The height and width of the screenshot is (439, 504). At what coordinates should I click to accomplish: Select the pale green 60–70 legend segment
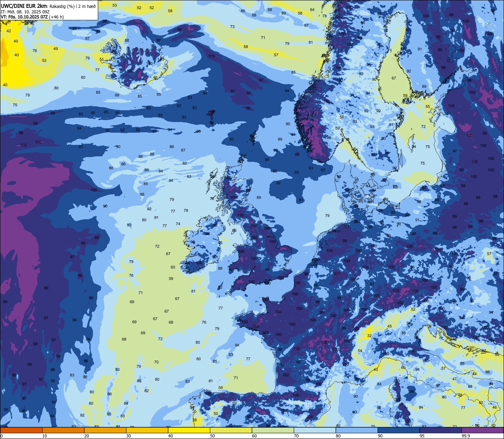click(273, 430)
